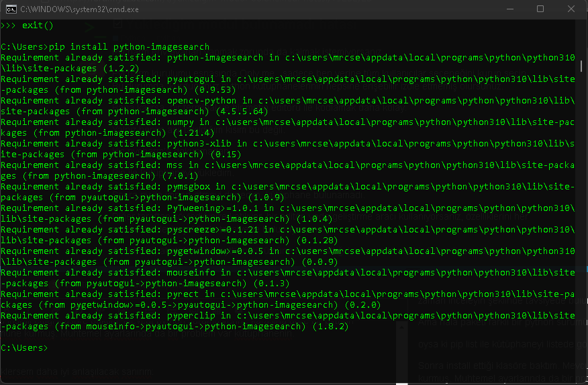The image size is (588, 385).
Task: Click the word 'numpy' in requirement line
Action: click(x=181, y=122)
